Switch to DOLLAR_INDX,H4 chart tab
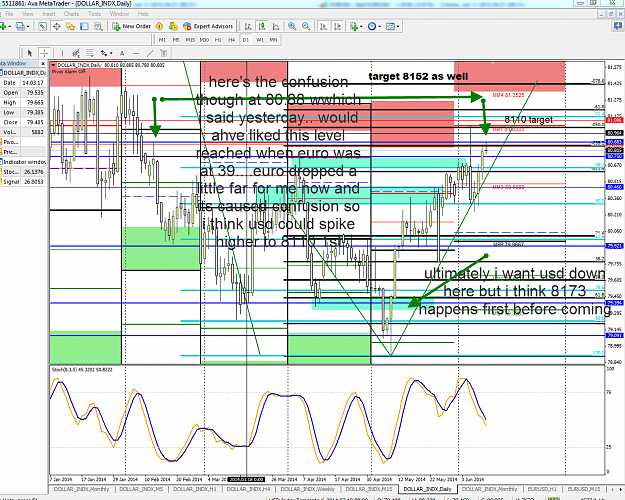This screenshot has height=500, width=625. (x=248, y=489)
